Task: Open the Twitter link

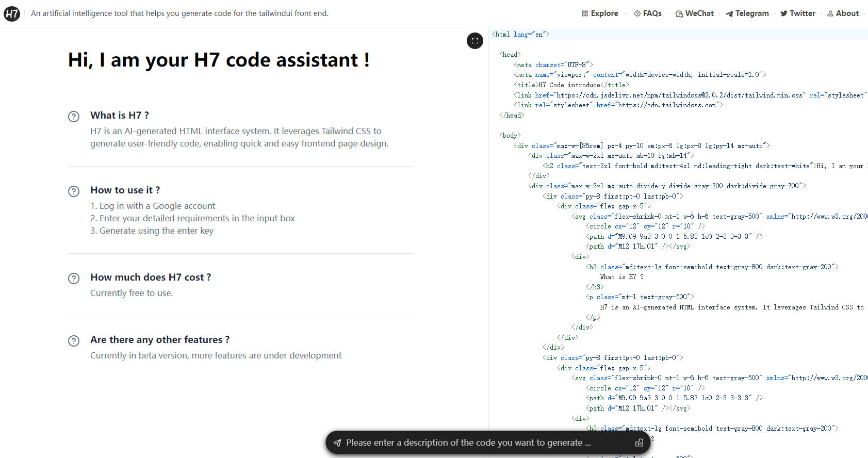Action: click(x=798, y=13)
